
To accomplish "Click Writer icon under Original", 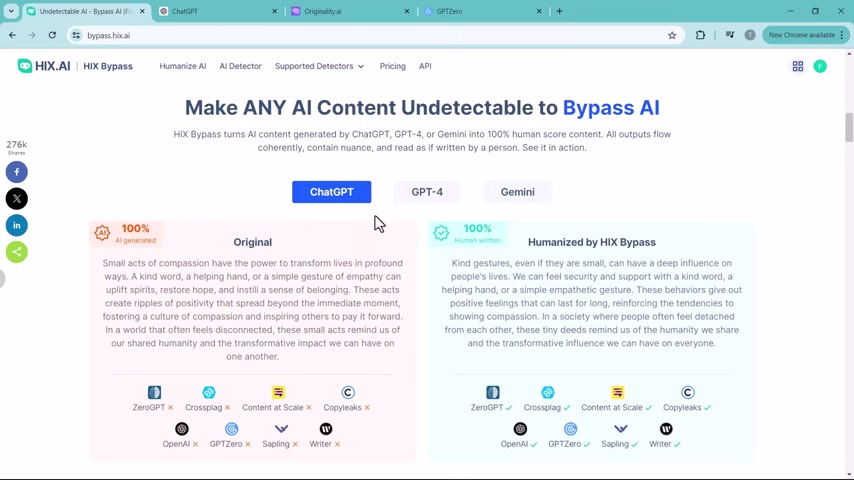I will pyautogui.click(x=326, y=429).
